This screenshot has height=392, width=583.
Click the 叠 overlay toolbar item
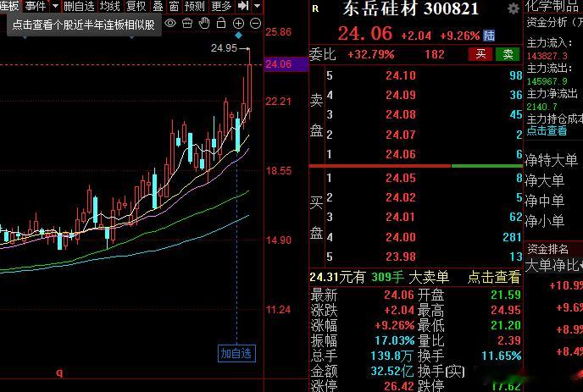[x=158, y=6]
